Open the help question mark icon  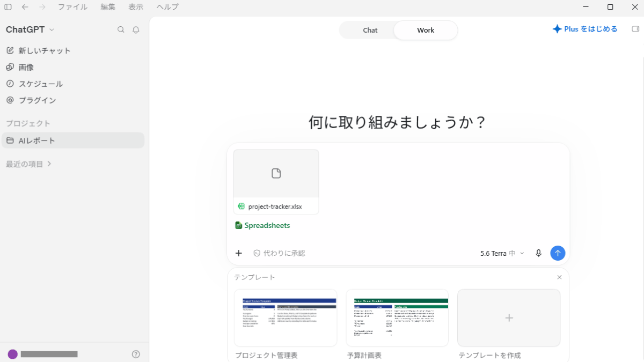point(136,354)
